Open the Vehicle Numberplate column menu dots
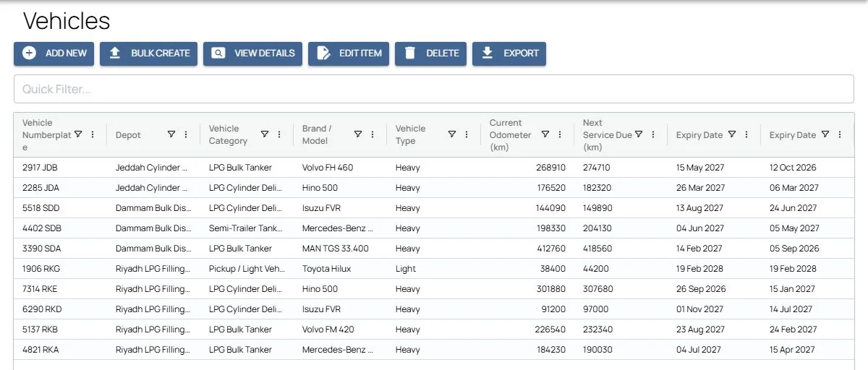This screenshot has height=370, width=868. 93,134
